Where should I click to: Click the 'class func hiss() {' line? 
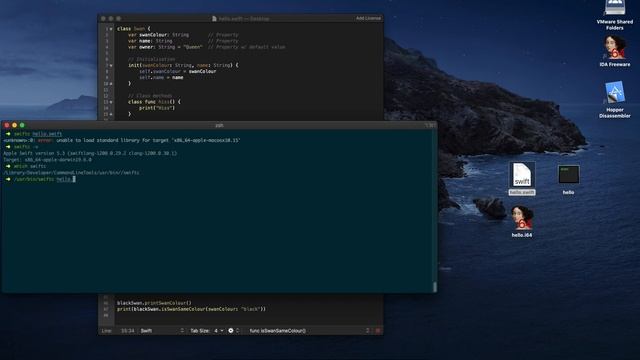[154, 102]
